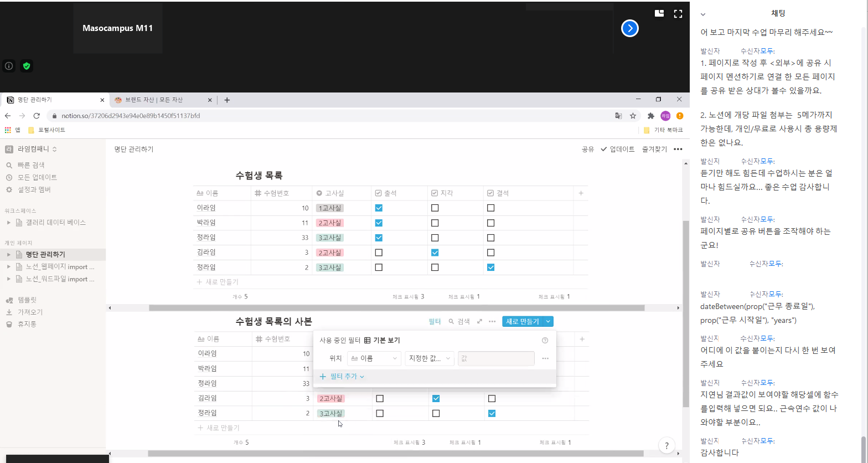Click the filter value input field

point(496,358)
